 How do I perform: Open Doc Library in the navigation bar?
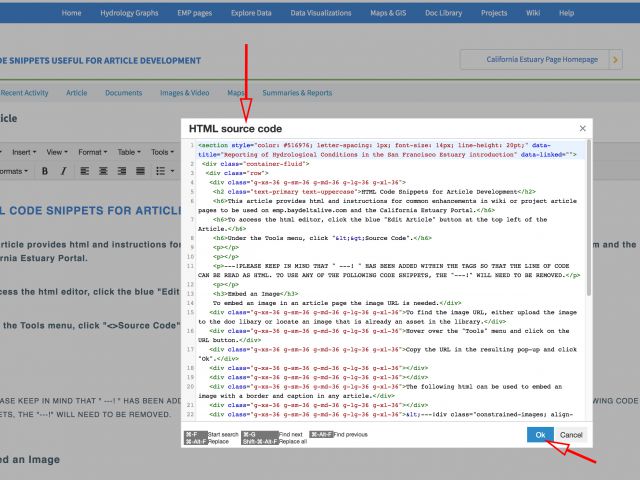pos(444,13)
